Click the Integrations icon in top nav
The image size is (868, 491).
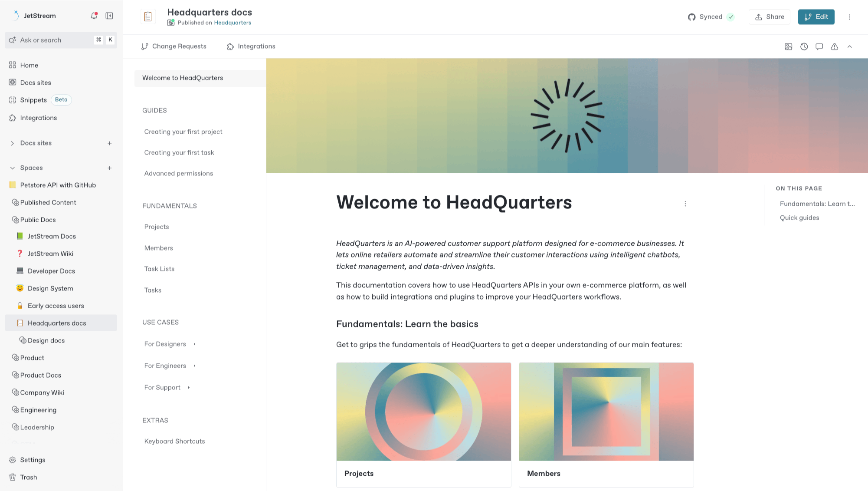[231, 46]
